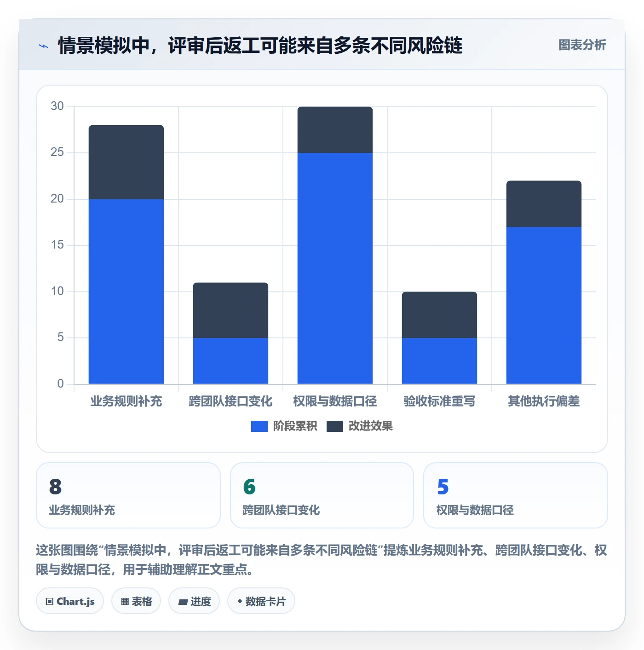Select the 表格 tag chip
Image resolution: width=644 pixels, height=650 pixels.
[x=136, y=601]
